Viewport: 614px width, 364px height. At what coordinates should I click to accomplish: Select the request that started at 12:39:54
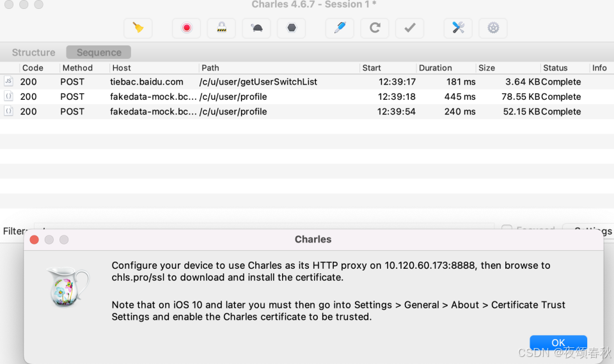[307, 112]
